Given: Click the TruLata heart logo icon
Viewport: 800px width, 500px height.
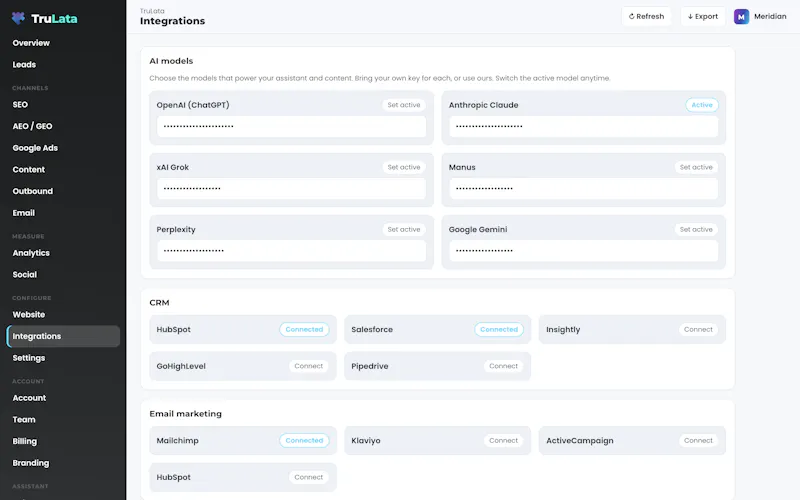Looking at the screenshot, I should [18, 18].
